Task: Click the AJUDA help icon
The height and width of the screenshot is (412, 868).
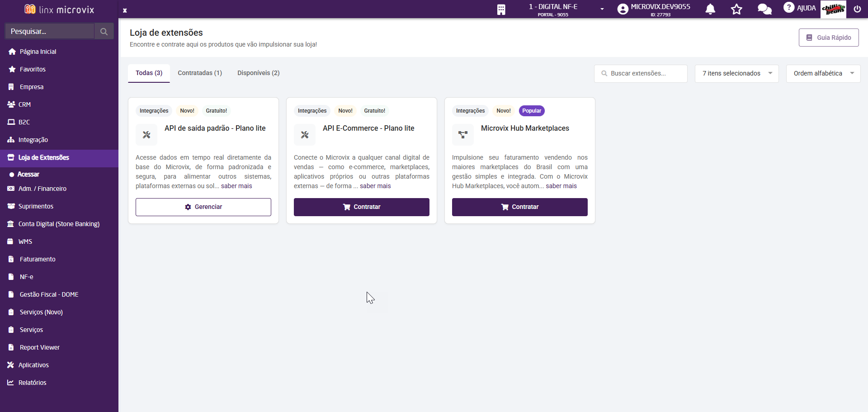Action: pyautogui.click(x=800, y=8)
